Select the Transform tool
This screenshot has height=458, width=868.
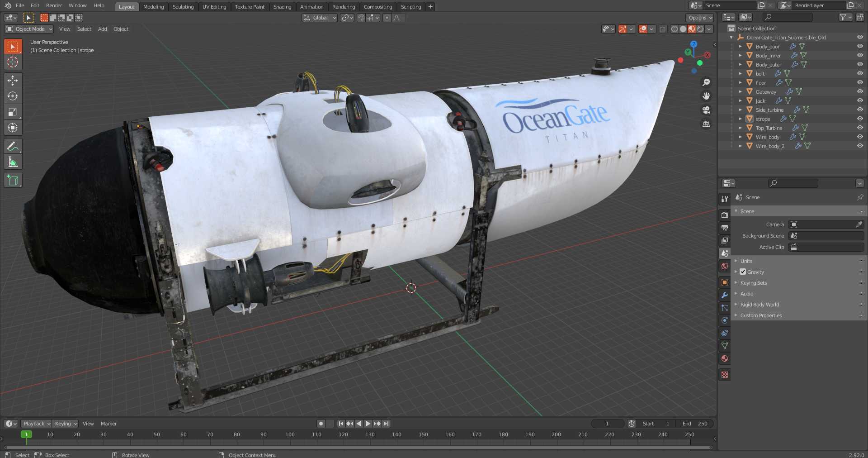click(x=13, y=128)
